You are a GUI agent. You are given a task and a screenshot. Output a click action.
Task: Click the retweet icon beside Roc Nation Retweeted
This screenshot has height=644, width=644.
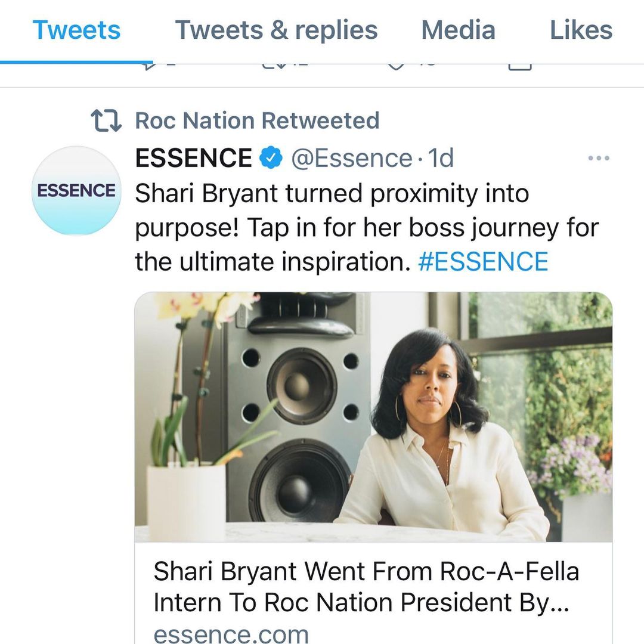point(106,120)
